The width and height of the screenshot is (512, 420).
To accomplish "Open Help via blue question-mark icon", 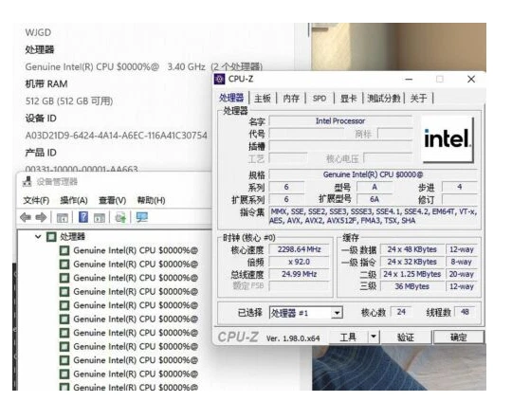I will coord(83,217).
